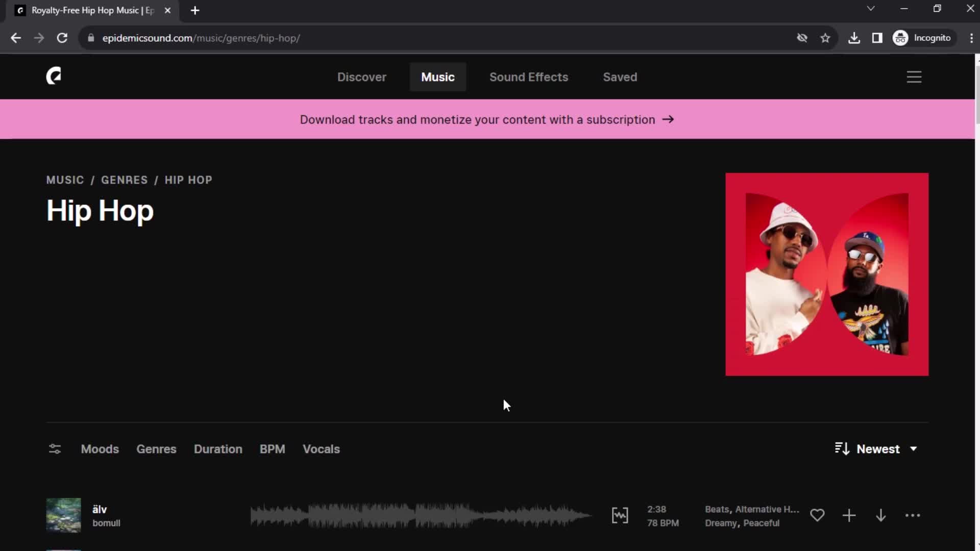Play älv via its cover thumbnail
Viewport: 980px width, 551px height.
point(63,515)
